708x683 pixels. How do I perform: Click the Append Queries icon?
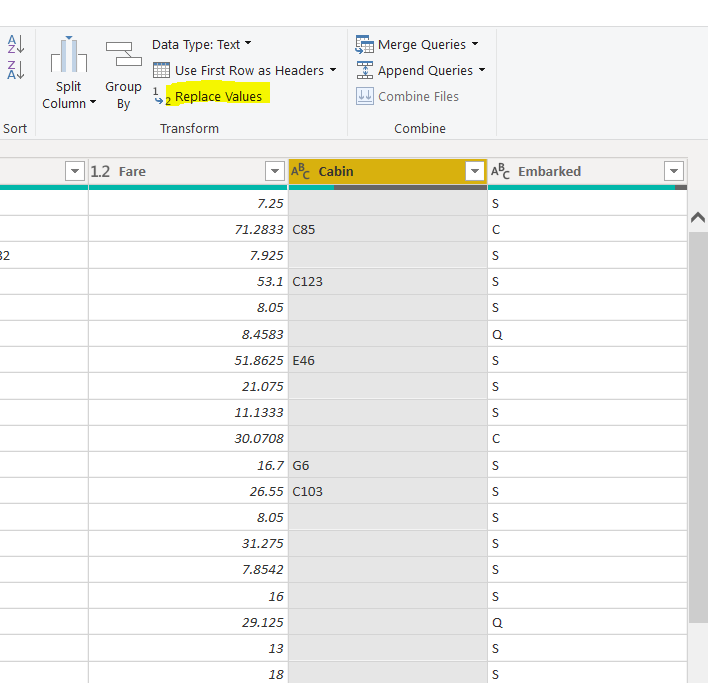(364, 70)
